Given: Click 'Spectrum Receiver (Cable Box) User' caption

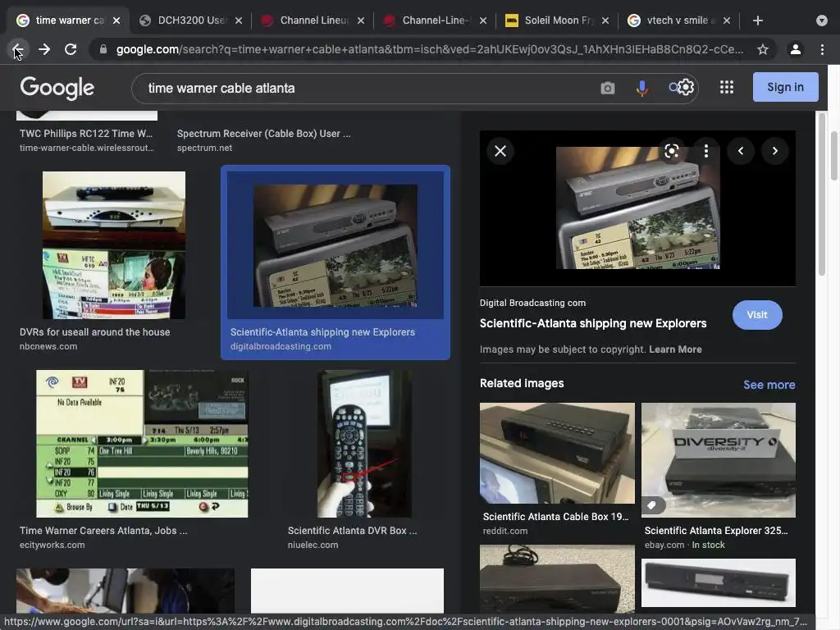Looking at the screenshot, I should click(263, 134).
